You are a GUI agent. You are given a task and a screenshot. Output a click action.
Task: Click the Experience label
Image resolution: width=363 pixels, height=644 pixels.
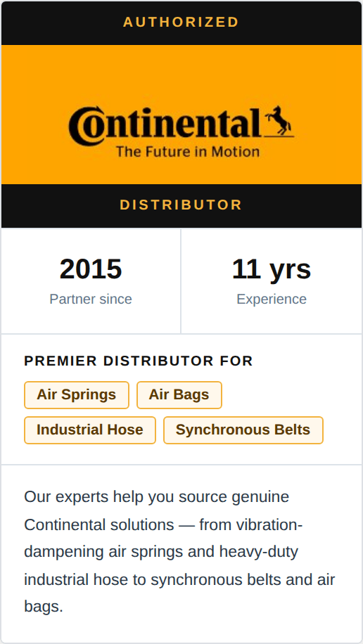point(272,299)
